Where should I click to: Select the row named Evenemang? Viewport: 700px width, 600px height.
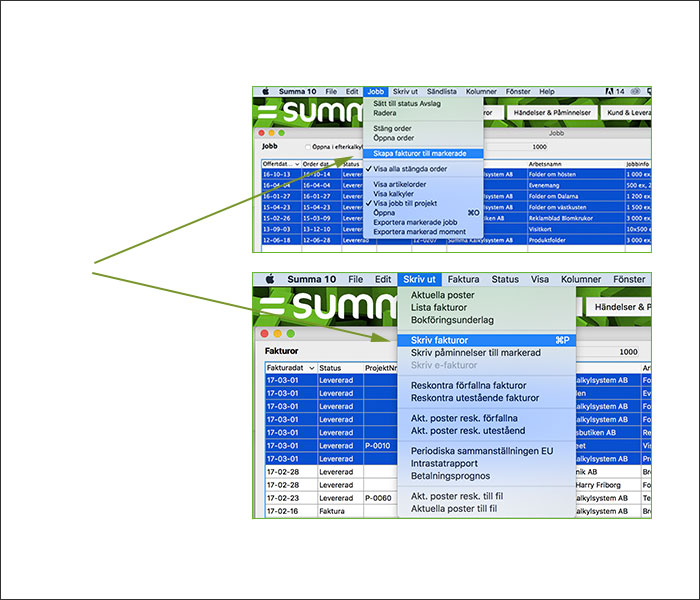pyautogui.click(x=456, y=185)
